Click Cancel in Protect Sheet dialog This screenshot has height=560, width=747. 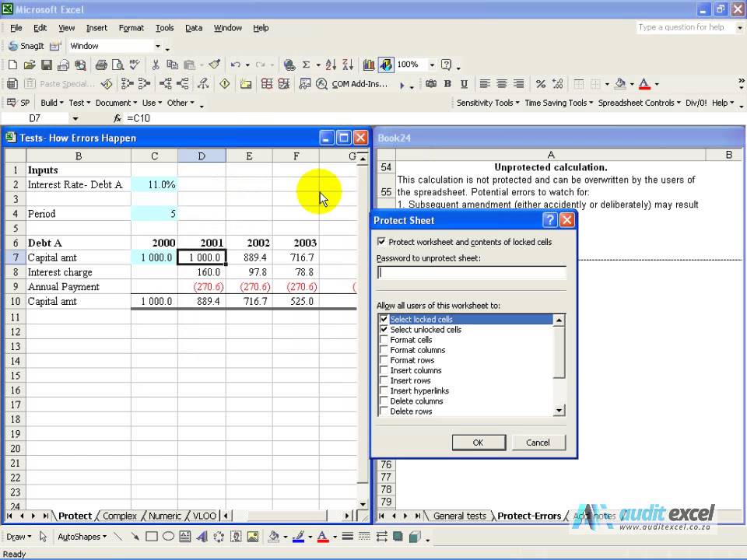(538, 443)
